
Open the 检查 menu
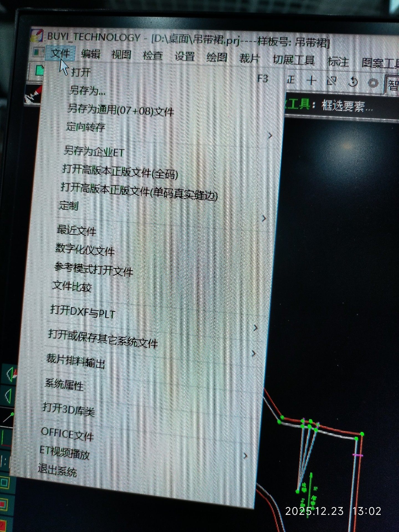click(x=152, y=56)
